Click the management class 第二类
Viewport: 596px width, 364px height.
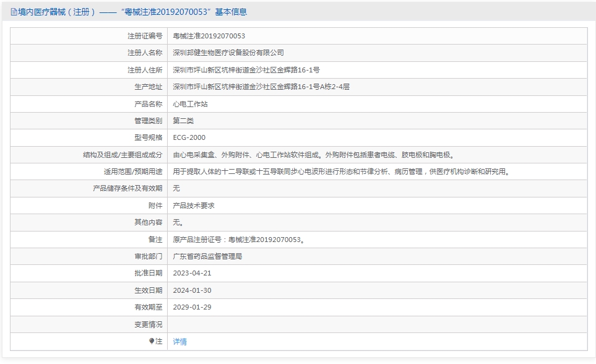(x=183, y=121)
